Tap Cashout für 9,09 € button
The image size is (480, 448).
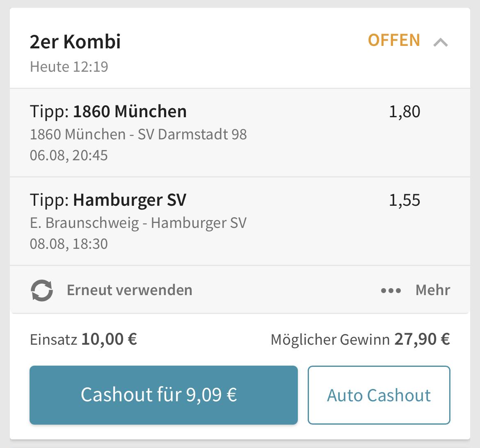pyautogui.click(x=163, y=395)
